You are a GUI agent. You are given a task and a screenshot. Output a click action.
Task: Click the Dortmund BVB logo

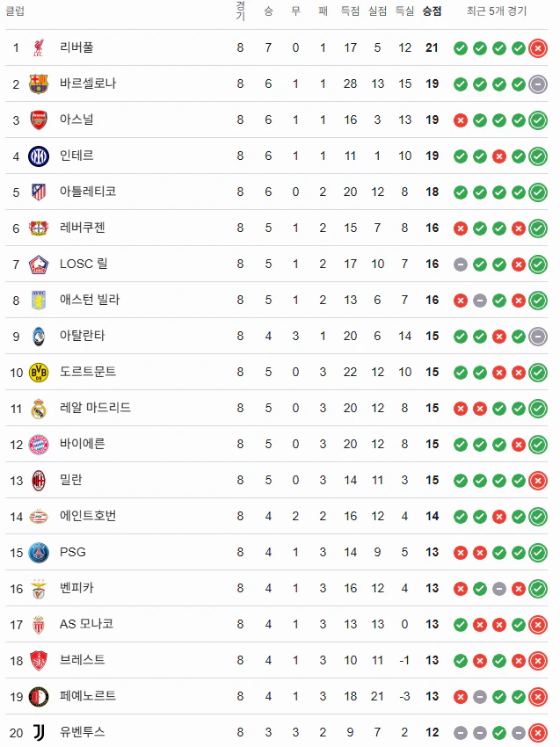point(39,372)
